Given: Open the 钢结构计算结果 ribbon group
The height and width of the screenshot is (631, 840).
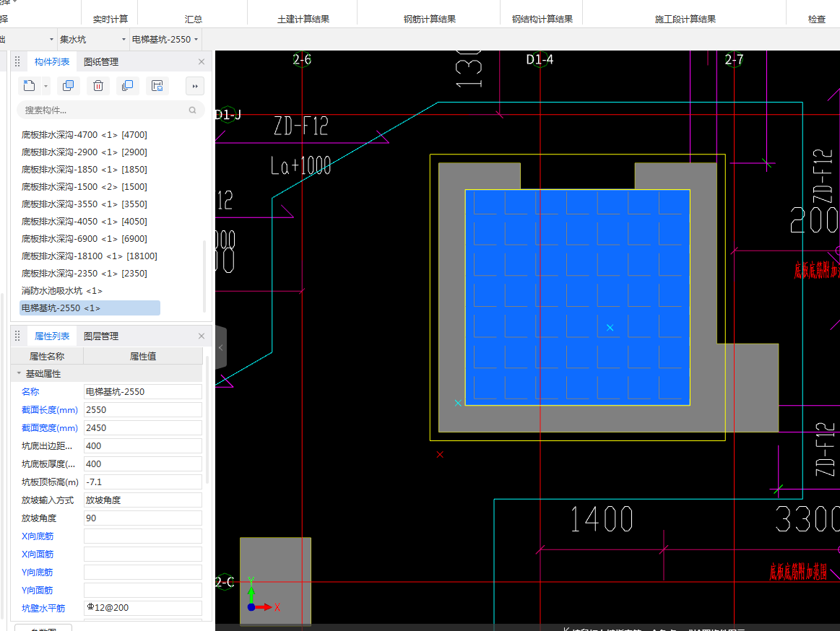Looking at the screenshot, I should tap(542, 19).
